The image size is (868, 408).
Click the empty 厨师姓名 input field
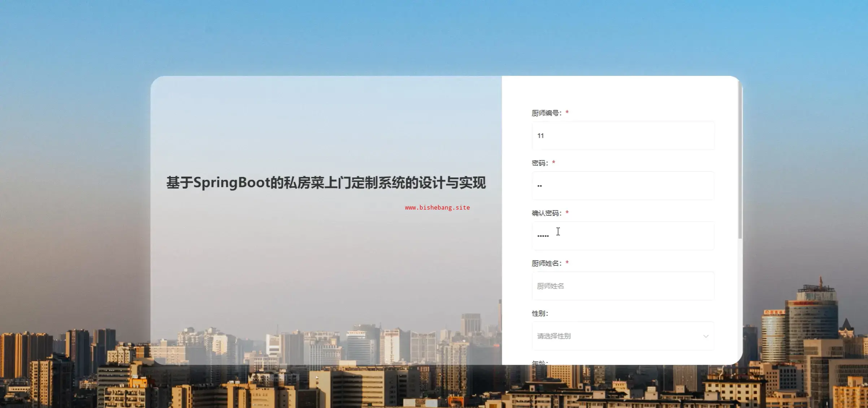(x=623, y=286)
